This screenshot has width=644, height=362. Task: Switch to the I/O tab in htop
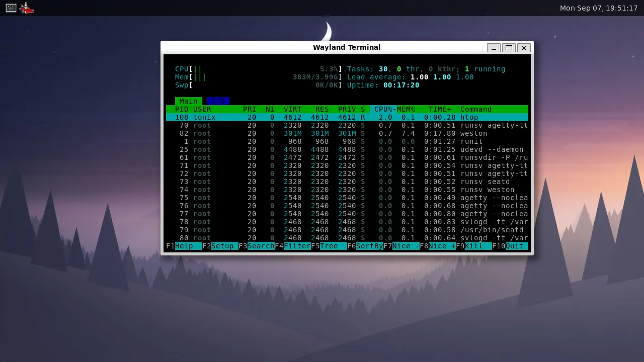[218, 101]
